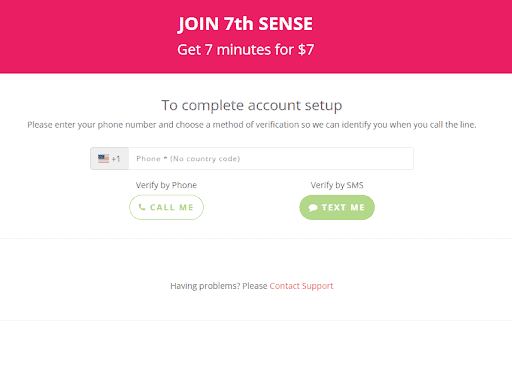
Task: Click the US flag icon
Action: (103, 158)
